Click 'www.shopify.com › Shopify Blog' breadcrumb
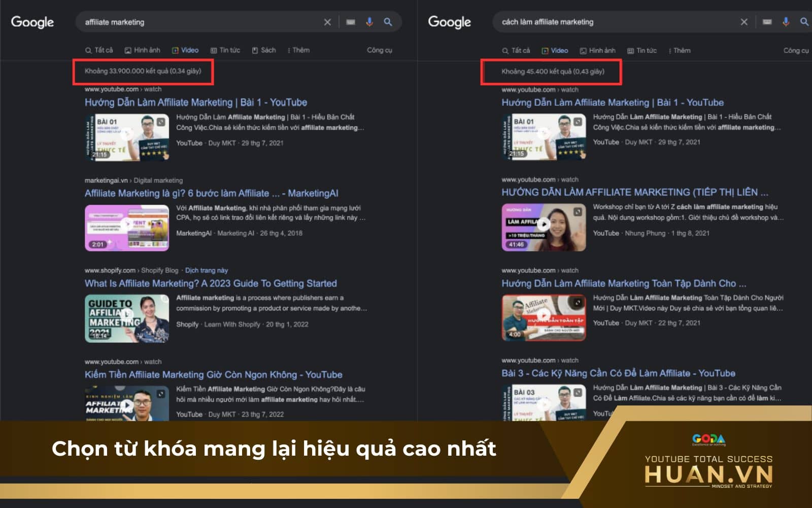Image resolution: width=812 pixels, height=508 pixels. pyautogui.click(x=131, y=270)
